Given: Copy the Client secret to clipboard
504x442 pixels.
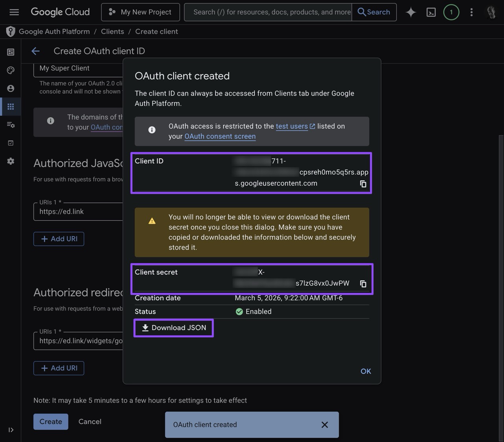Looking at the screenshot, I should pos(363,284).
